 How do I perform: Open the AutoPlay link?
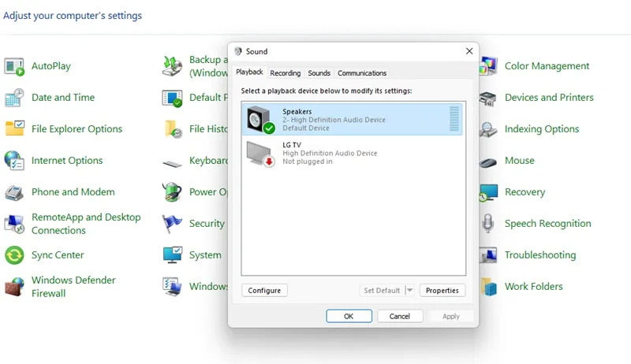tap(51, 66)
